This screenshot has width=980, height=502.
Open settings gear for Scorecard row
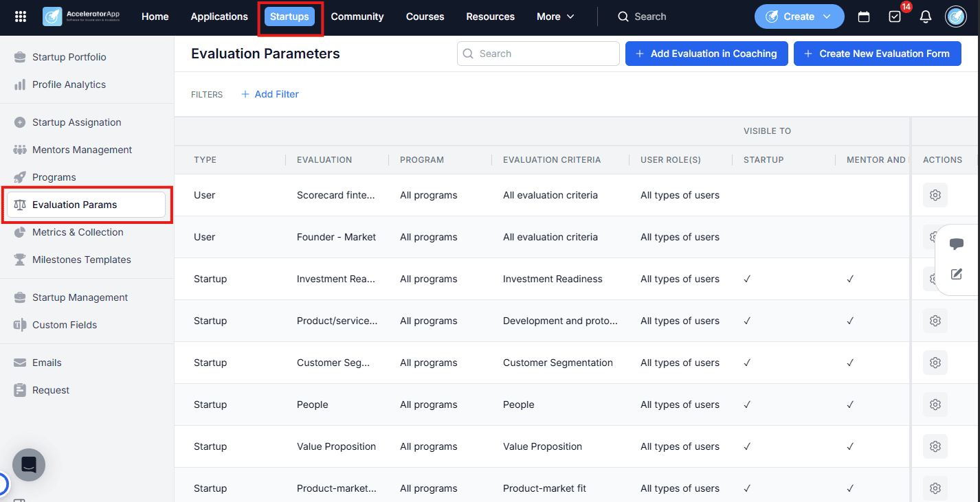pyautogui.click(x=935, y=195)
